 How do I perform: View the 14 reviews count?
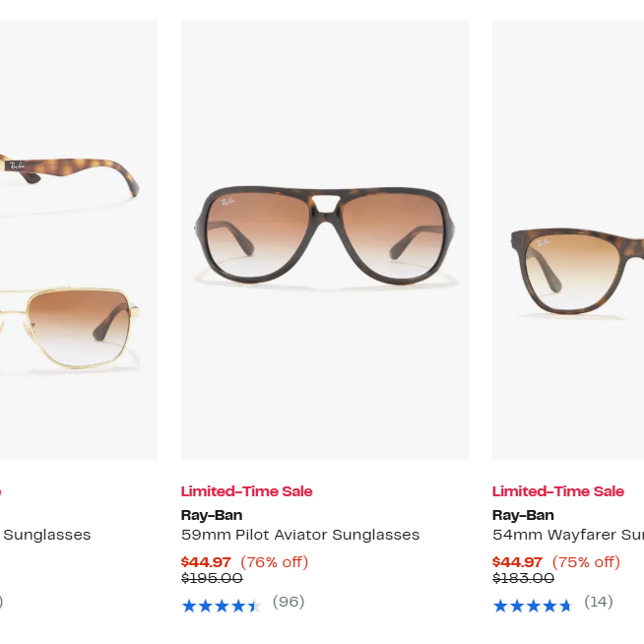(x=599, y=602)
